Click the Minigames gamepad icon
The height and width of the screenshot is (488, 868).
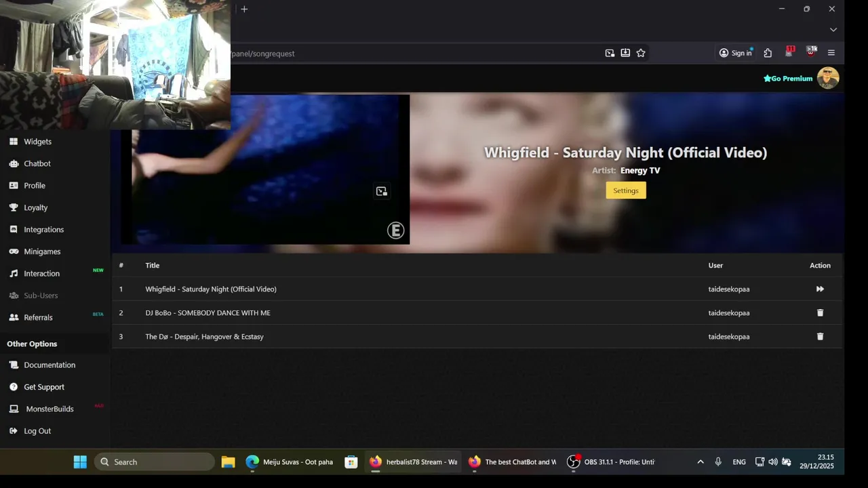(14, 251)
